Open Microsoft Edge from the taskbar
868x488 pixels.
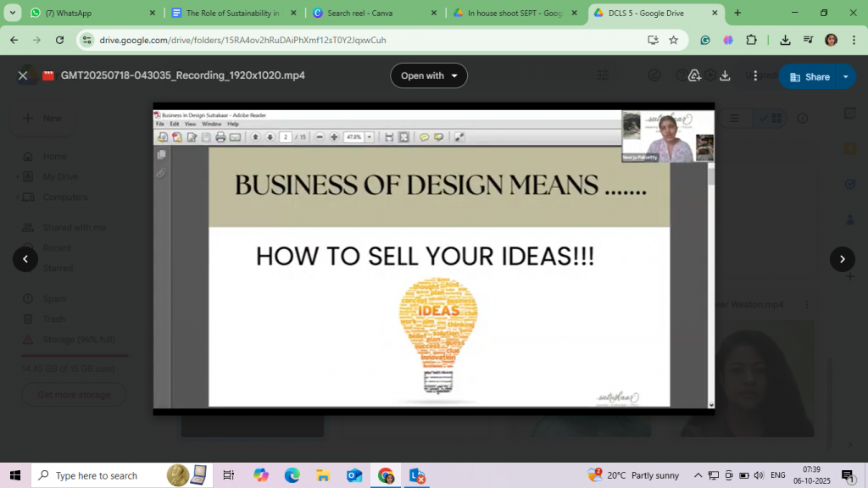tap(292, 475)
